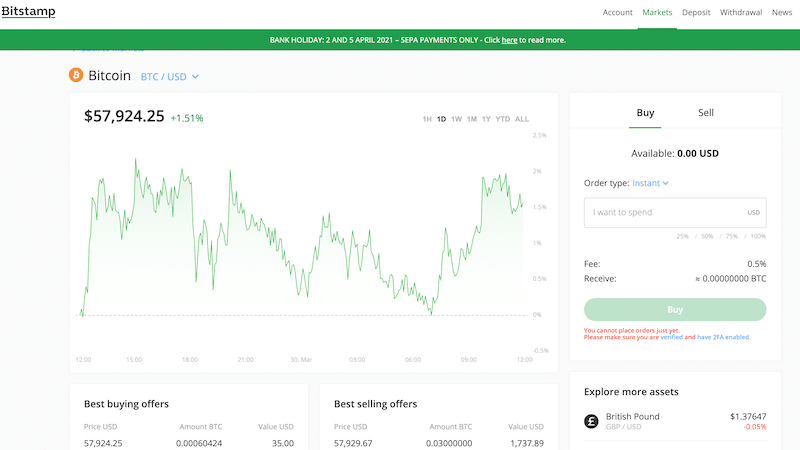Click the orange Bitcoin logo icon
The height and width of the screenshot is (450, 800).
(76, 76)
